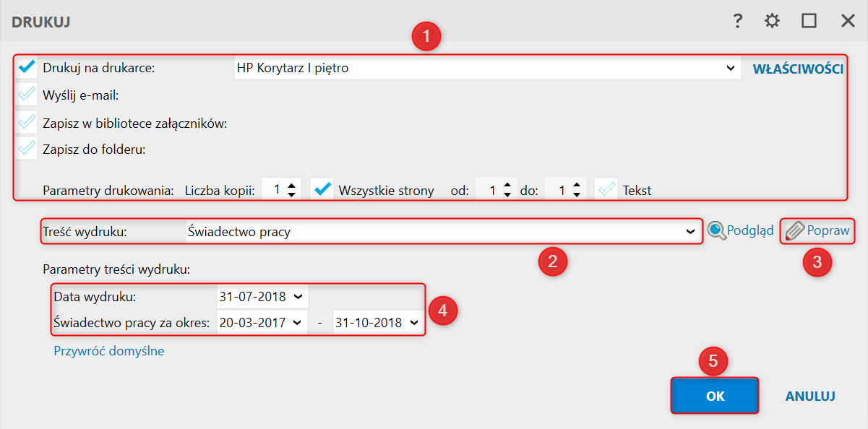Click 'Parametry drukowania:' label
The image size is (868, 429).
[x=109, y=191]
